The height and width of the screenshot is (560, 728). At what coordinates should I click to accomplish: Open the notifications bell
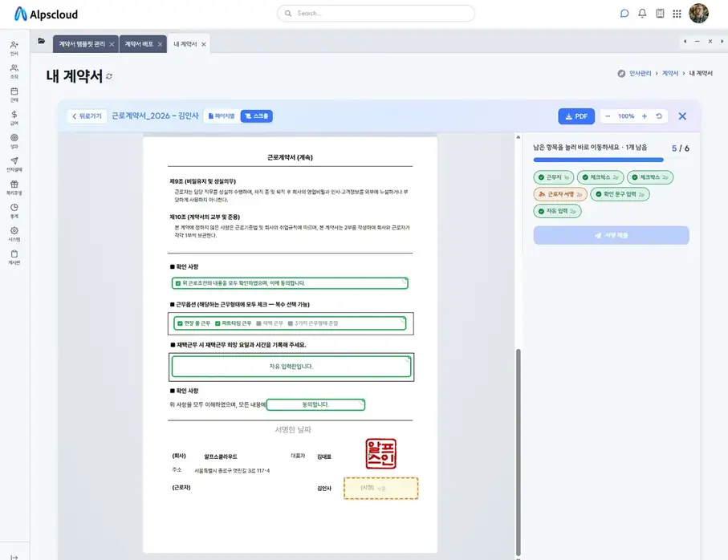tap(642, 14)
